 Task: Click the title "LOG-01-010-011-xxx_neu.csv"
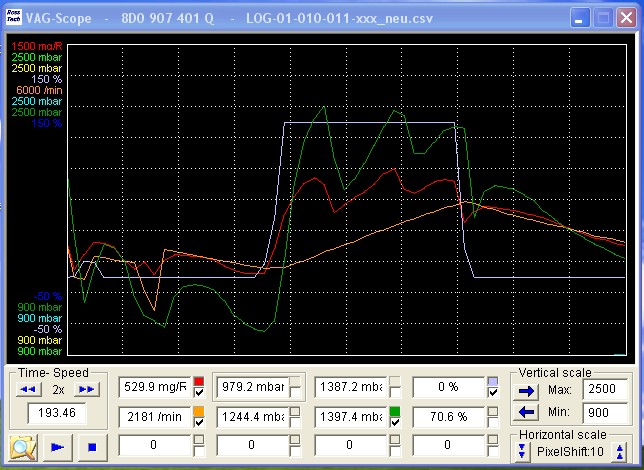point(339,19)
